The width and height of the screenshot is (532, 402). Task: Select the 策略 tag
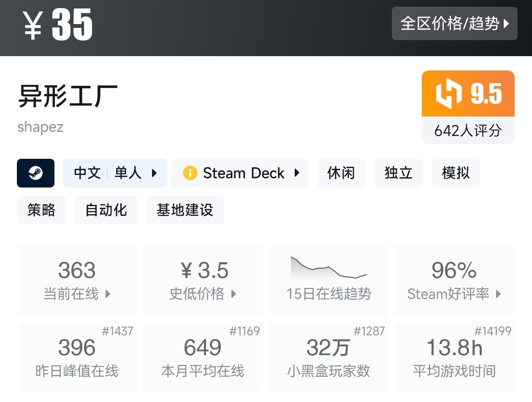tap(41, 210)
